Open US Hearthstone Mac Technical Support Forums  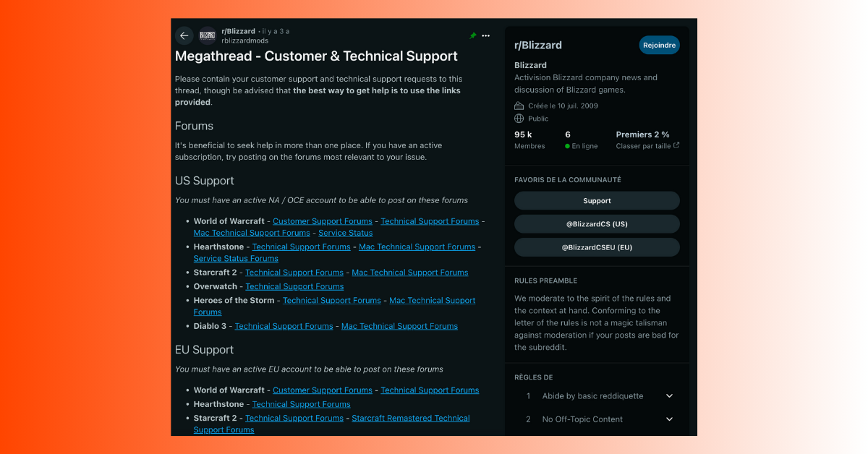(x=417, y=247)
